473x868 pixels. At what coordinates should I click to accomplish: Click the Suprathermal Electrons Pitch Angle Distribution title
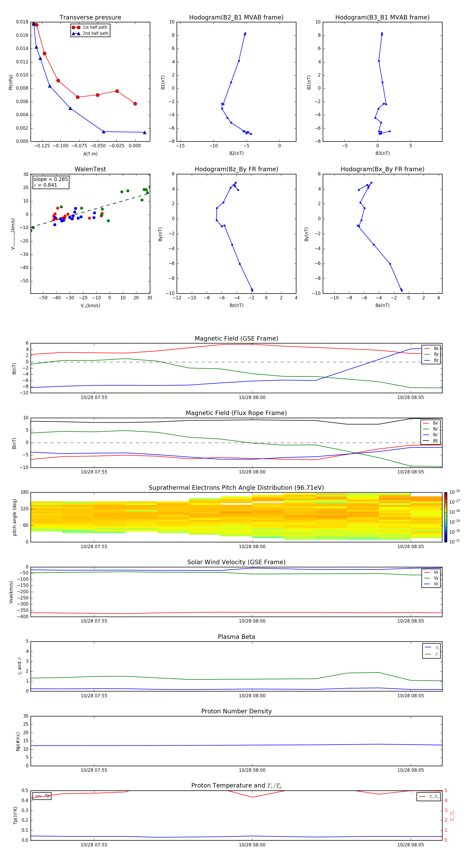(236, 488)
